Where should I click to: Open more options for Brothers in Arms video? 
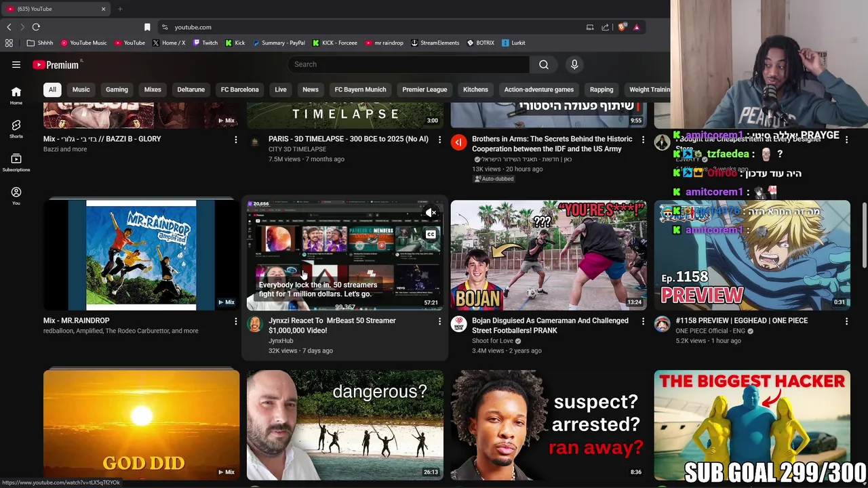pyautogui.click(x=643, y=140)
